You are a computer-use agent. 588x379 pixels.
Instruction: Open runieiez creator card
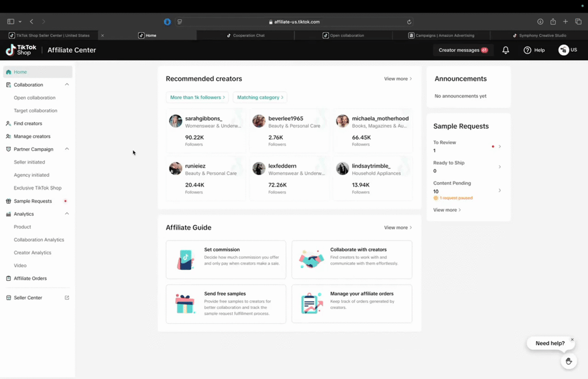pos(206,179)
